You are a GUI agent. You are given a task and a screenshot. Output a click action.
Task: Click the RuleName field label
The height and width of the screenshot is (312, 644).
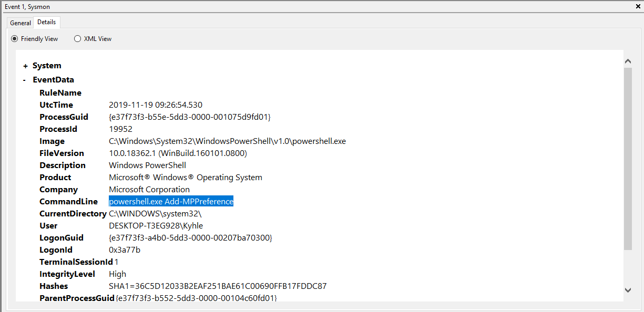pos(60,93)
